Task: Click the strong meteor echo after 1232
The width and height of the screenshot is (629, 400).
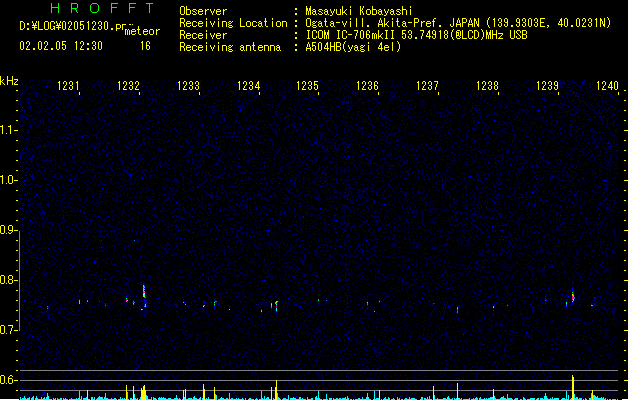Action: 144,296
